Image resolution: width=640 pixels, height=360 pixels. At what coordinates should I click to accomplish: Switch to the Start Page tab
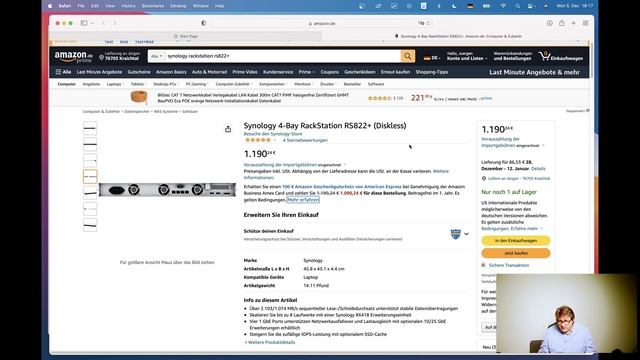coord(186,36)
